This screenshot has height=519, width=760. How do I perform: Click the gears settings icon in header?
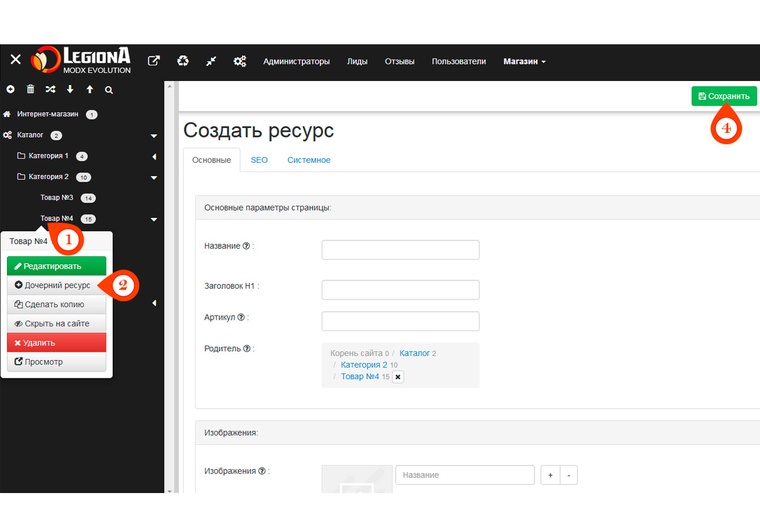coord(240,61)
